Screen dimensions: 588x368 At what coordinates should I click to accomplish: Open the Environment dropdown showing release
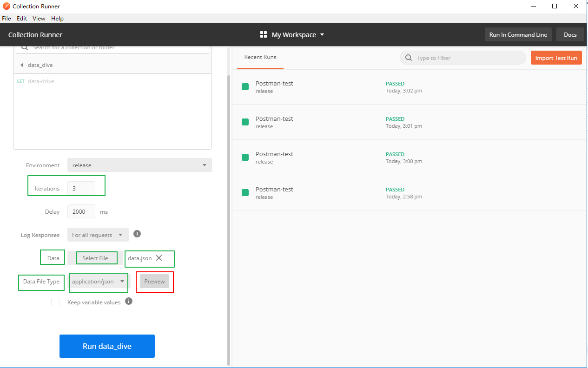[139, 165]
